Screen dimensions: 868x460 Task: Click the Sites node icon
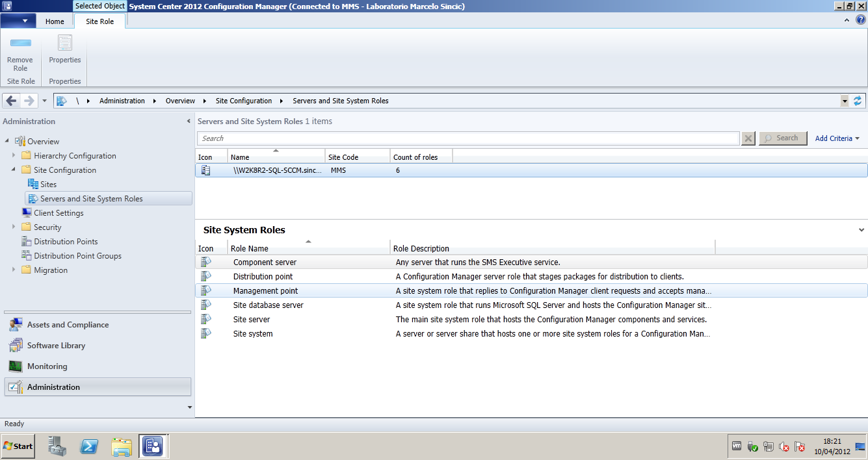pyautogui.click(x=33, y=185)
